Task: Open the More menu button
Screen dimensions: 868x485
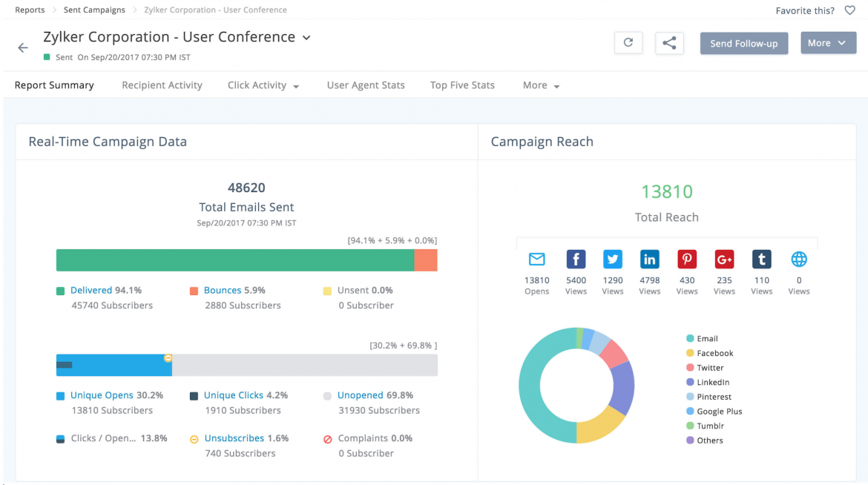Action: coord(828,42)
